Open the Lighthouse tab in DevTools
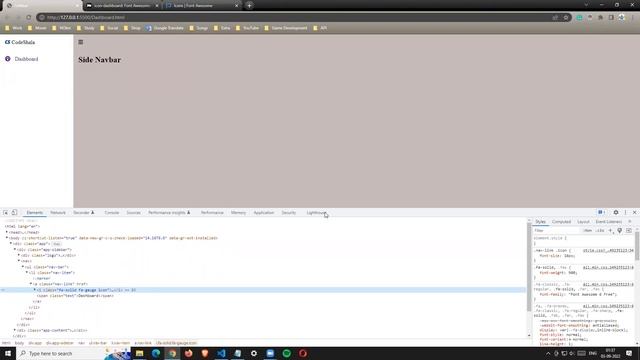This screenshot has width=640, height=360. pos(316,213)
